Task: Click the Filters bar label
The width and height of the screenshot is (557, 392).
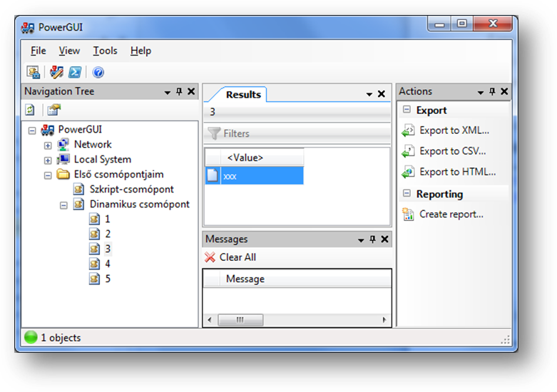Action: 236,133
